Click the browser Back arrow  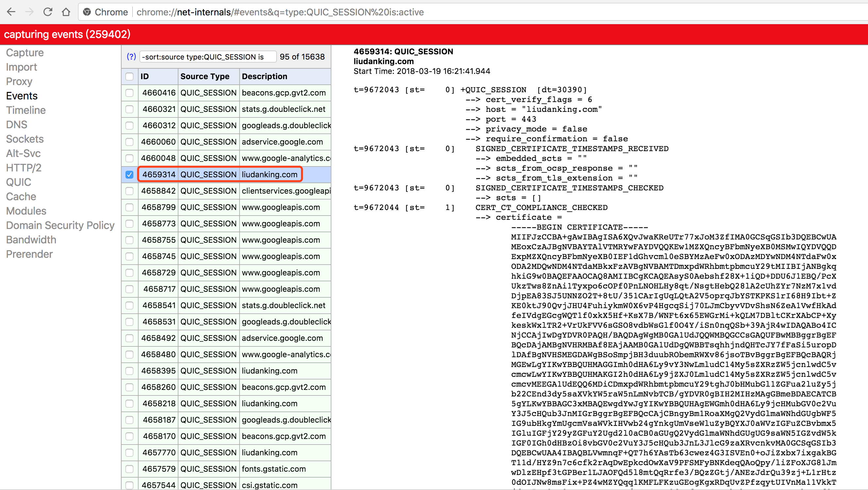click(x=11, y=12)
